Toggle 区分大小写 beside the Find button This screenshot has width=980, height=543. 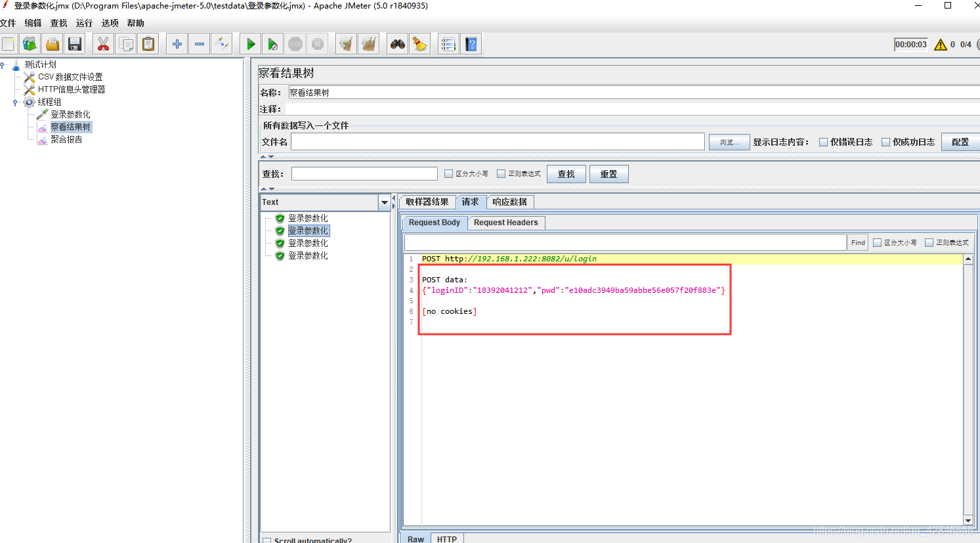[877, 243]
